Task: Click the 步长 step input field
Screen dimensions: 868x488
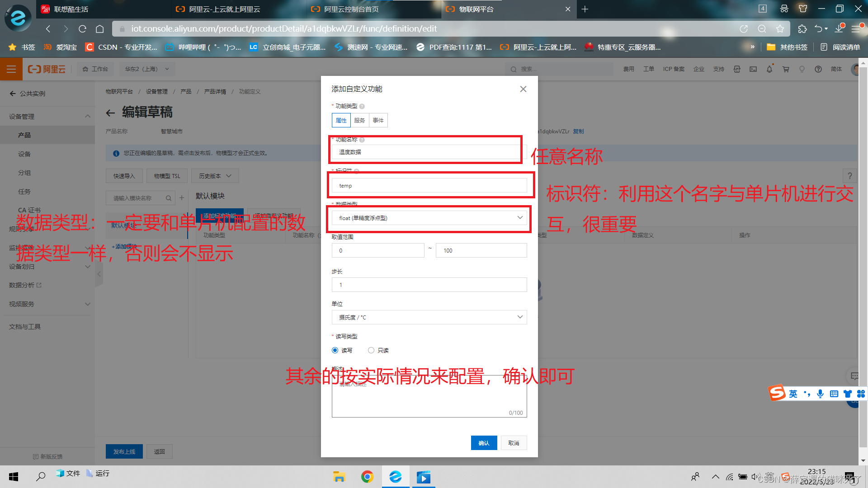Action: click(429, 285)
